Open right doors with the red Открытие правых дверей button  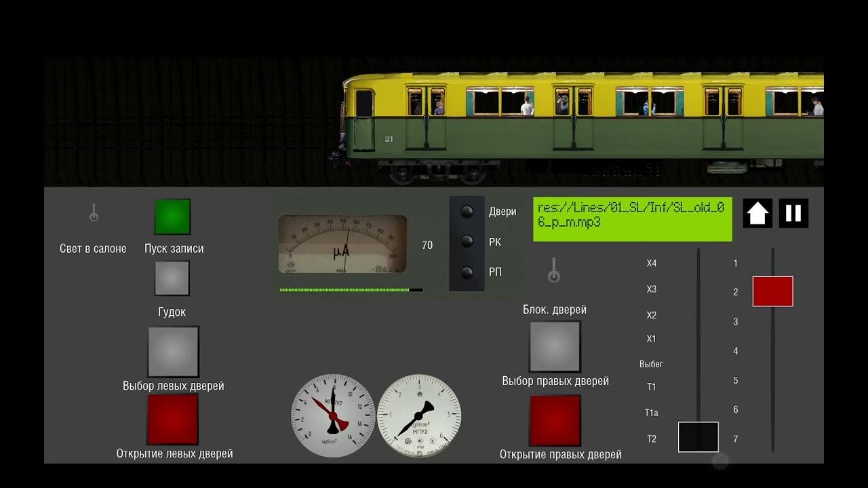pyautogui.click(x=555, y=421)
